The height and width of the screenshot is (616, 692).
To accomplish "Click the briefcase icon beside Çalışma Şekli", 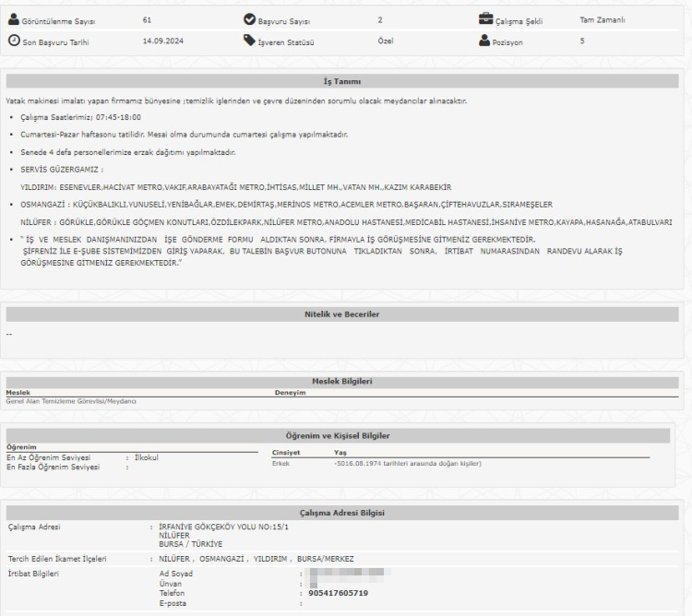I will [x=486, y=18].
